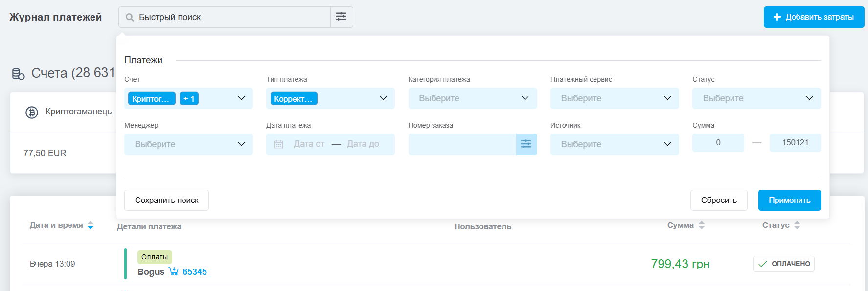The image size is (868, 291).
Task: Sort the table by Дата и время arrows
Action: point(91,225)
